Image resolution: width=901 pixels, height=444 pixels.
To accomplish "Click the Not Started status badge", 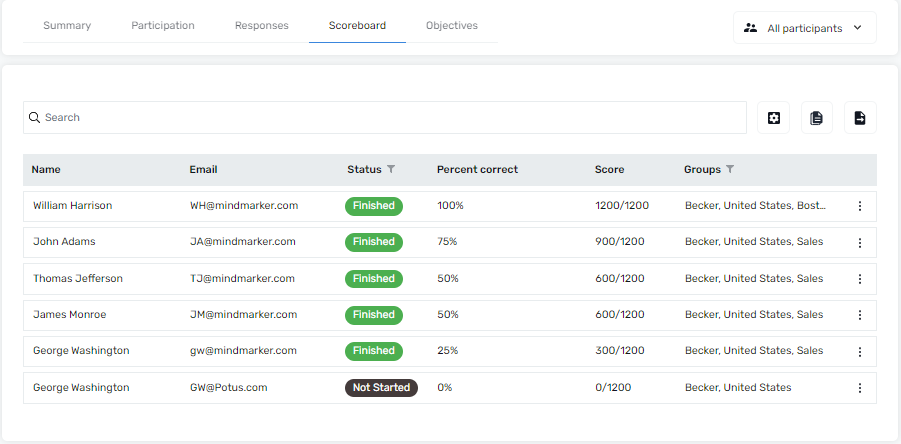I will (x=381, y=388).
